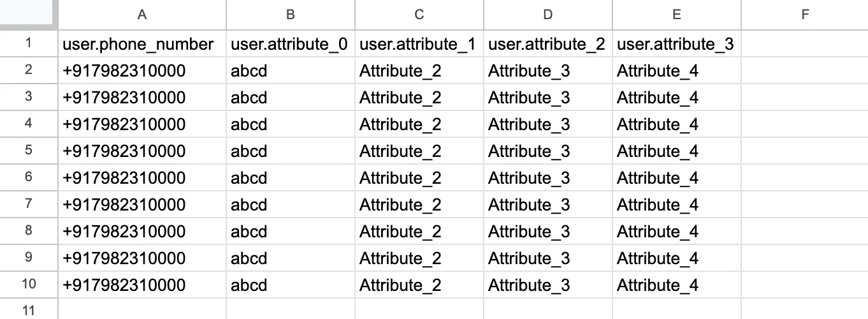Screen dimensions: 868x319
Task: Select column B header
Action: click(291, 14)
